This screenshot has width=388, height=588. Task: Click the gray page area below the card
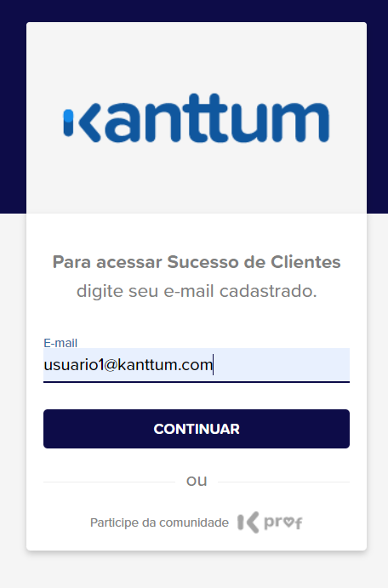(194, 570)
